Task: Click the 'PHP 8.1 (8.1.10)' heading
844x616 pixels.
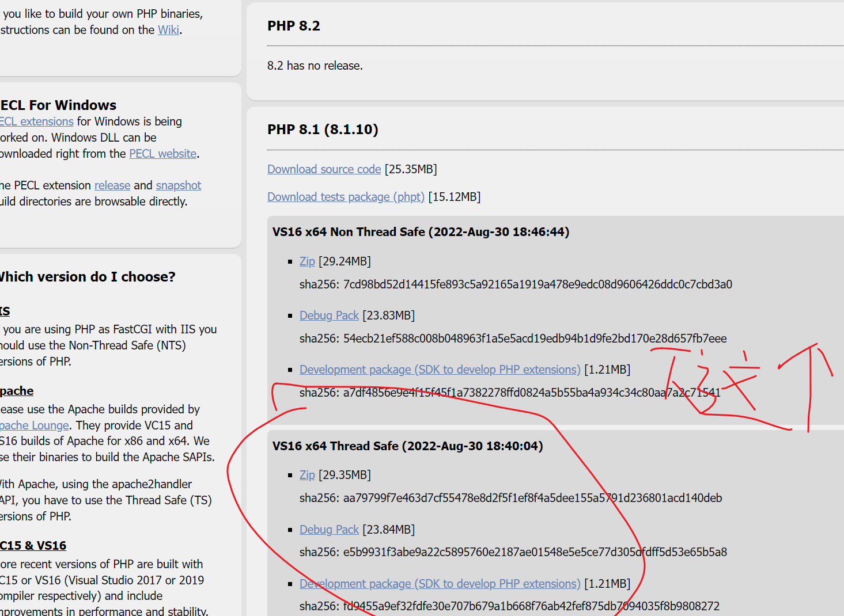Action: (323, 130)
